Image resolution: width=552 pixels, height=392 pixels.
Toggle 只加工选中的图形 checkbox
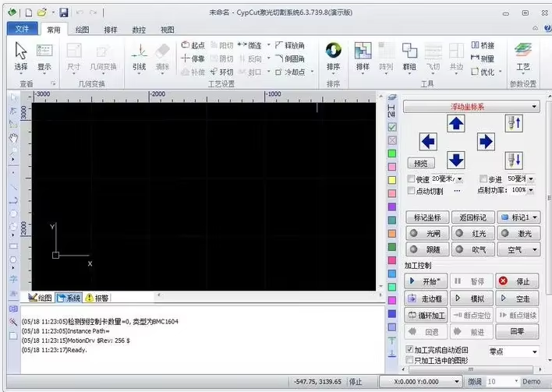[x=409, y=359]
